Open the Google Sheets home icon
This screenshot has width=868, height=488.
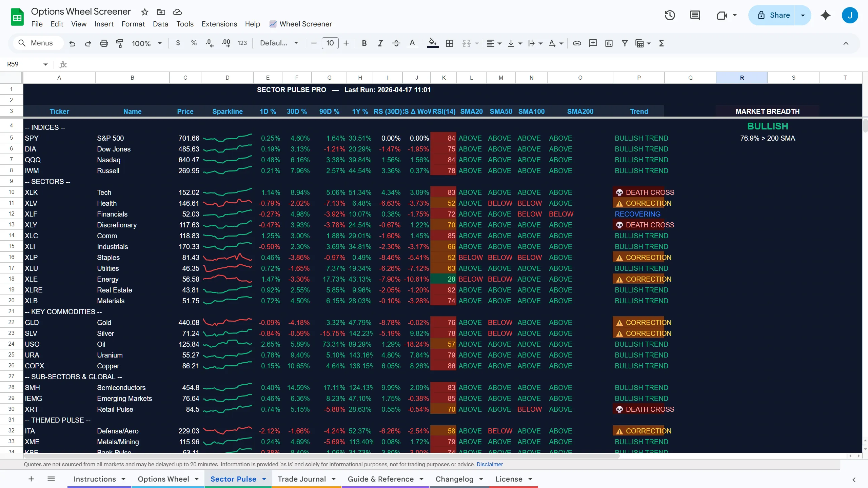17,18
